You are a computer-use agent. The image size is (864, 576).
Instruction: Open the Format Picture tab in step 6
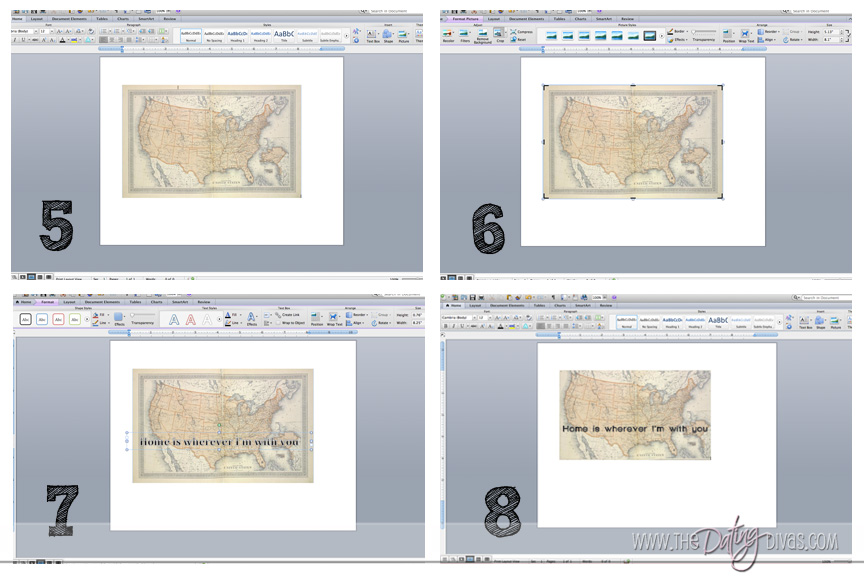tap(466, 19)
